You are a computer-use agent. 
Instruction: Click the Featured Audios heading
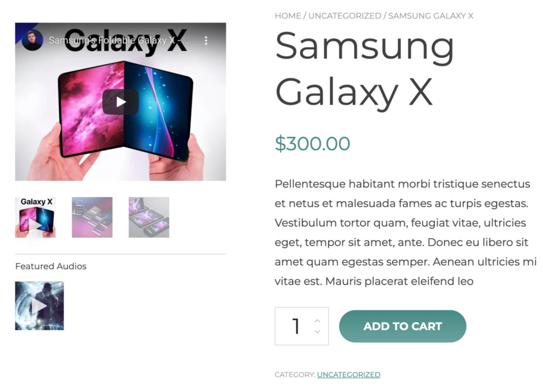pyautogui.click(x=51, y=266)
